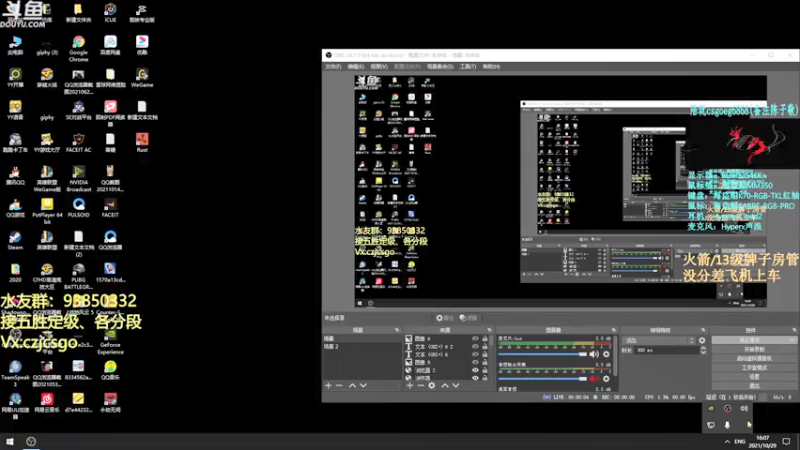Open the 帮助(H) menu in OBS

491,67
